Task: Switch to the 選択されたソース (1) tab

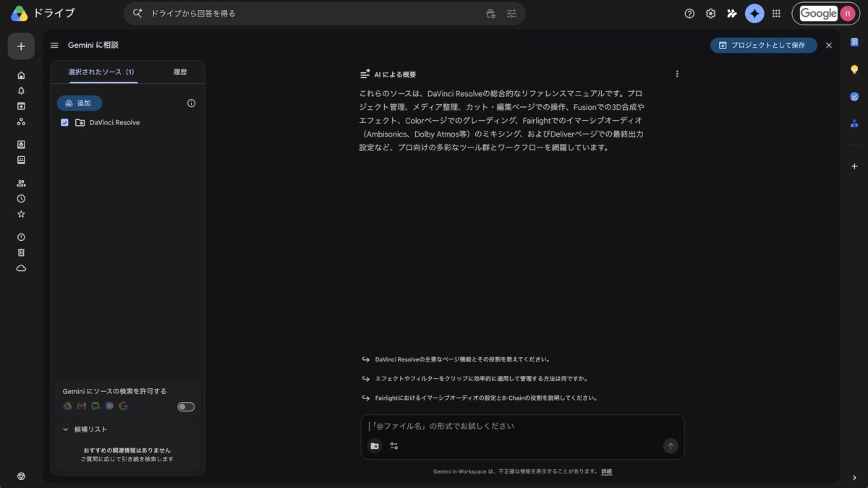Action: [x=101, y=72]
